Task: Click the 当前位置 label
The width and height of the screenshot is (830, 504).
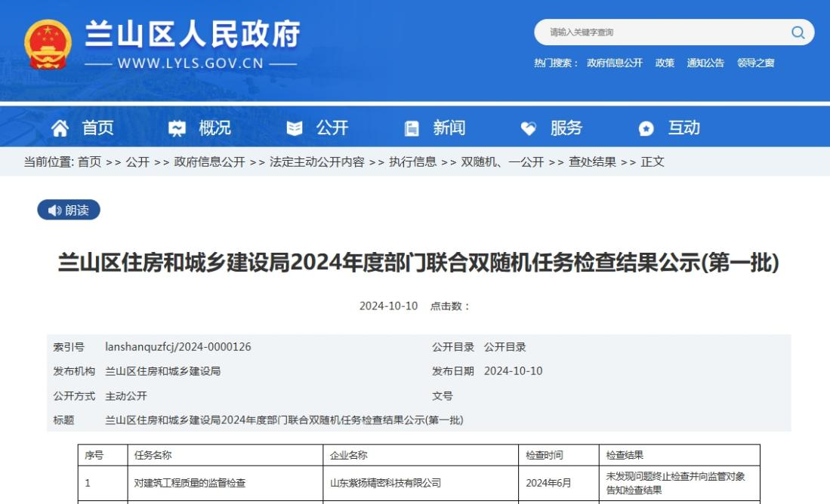Action: (x=48, y=161)
